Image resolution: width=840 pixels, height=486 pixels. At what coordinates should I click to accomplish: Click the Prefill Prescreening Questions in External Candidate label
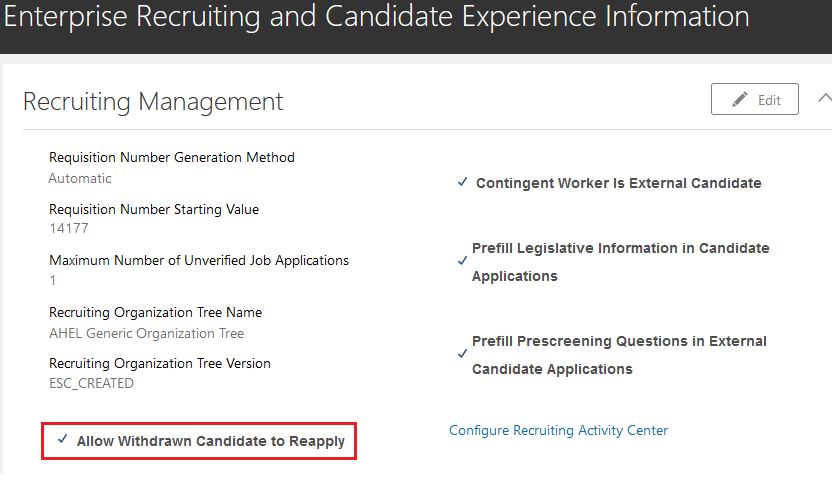[619, 355]
